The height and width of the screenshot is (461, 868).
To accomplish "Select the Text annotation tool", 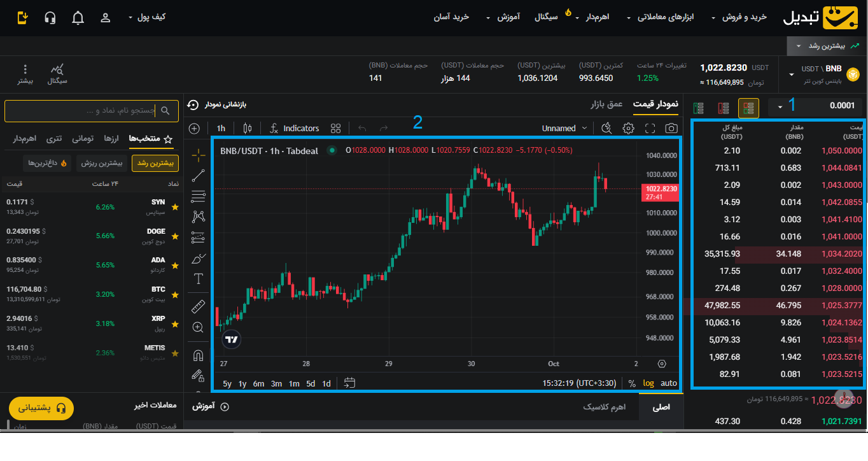I will [197, 278].
